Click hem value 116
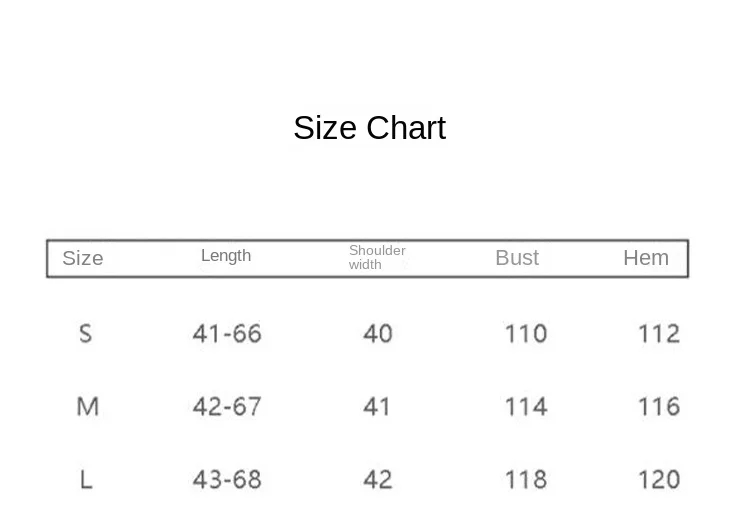The width and height of the screenshot is (750, 507). [x=659, y=407]
